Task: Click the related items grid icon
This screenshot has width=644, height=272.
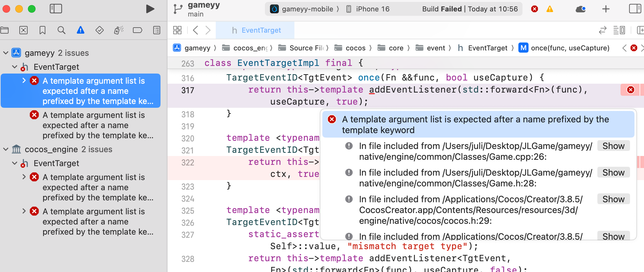Action: tap(177, 30)
